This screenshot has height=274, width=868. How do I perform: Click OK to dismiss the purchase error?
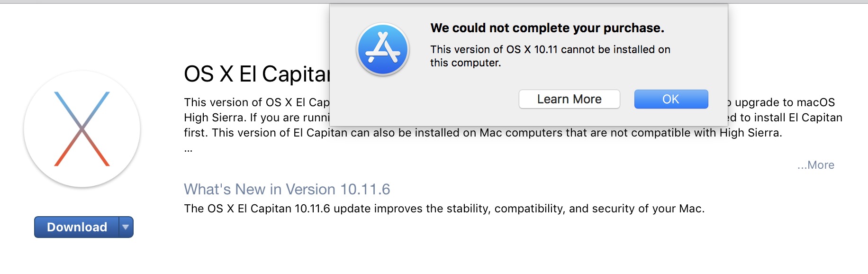pyautogui.click(x=671, y=99)
